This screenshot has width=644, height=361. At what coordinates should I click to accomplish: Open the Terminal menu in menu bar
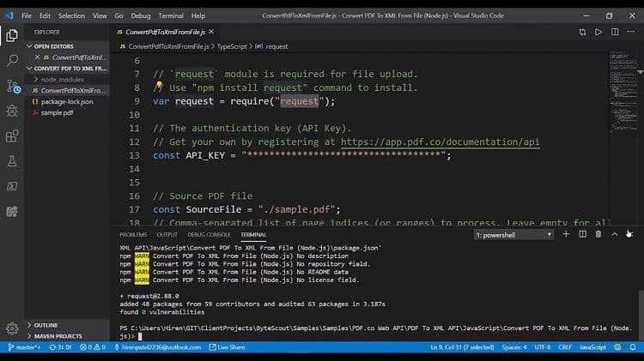click(x=171, y=15)
